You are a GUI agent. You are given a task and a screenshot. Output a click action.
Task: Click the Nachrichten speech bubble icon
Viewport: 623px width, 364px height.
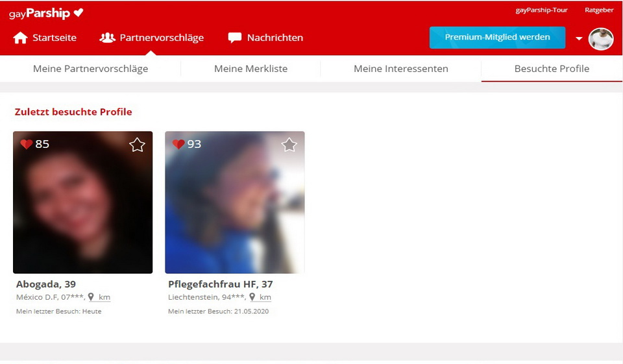(234, 38)
